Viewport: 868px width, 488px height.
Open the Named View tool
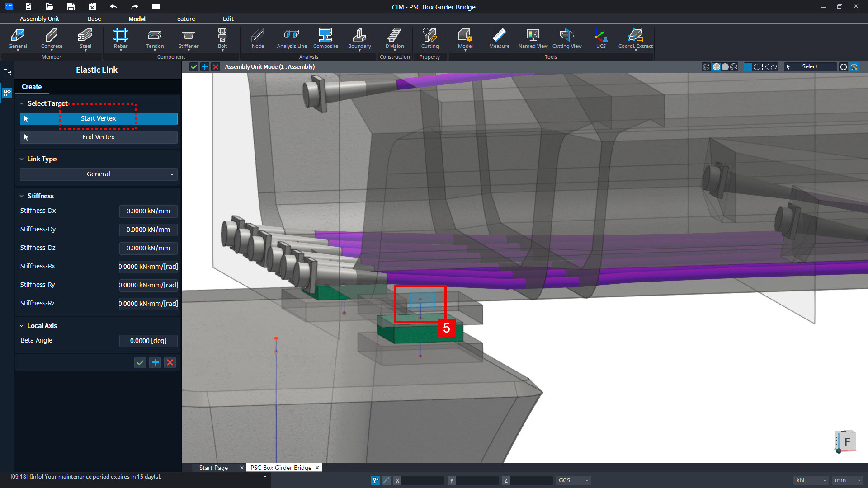[533, 39]
